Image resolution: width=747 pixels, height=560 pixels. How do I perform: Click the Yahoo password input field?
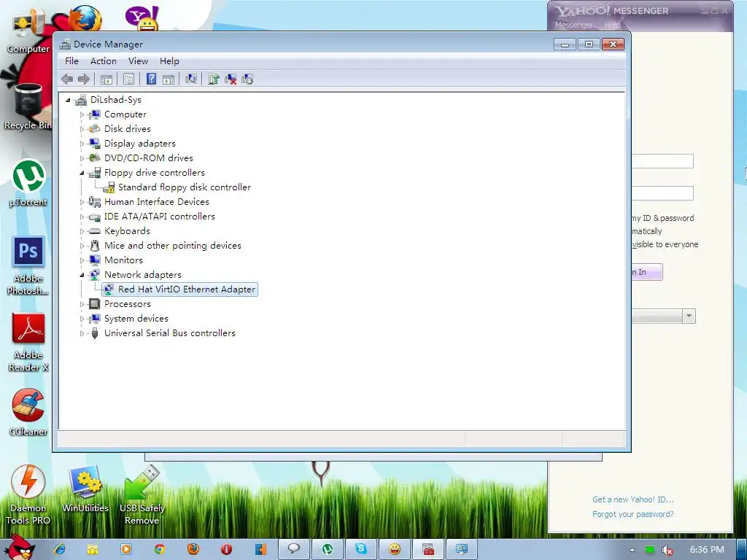coord(662,193)
